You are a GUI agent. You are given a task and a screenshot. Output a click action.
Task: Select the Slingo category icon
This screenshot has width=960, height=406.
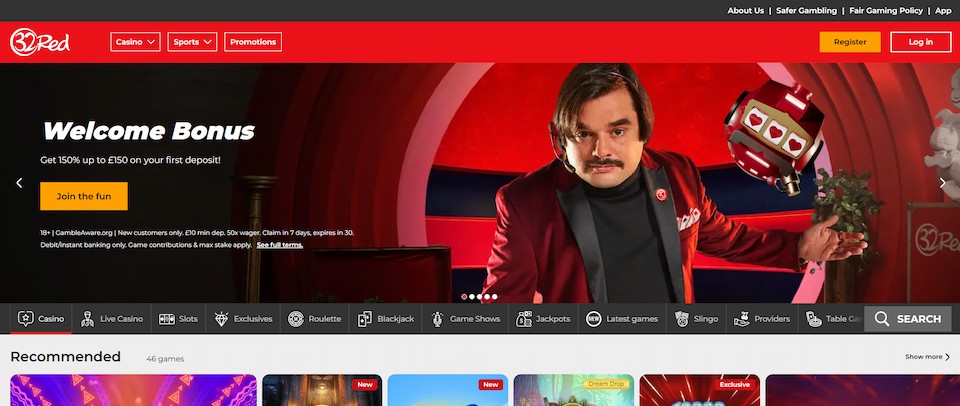(x=681, y=319)
